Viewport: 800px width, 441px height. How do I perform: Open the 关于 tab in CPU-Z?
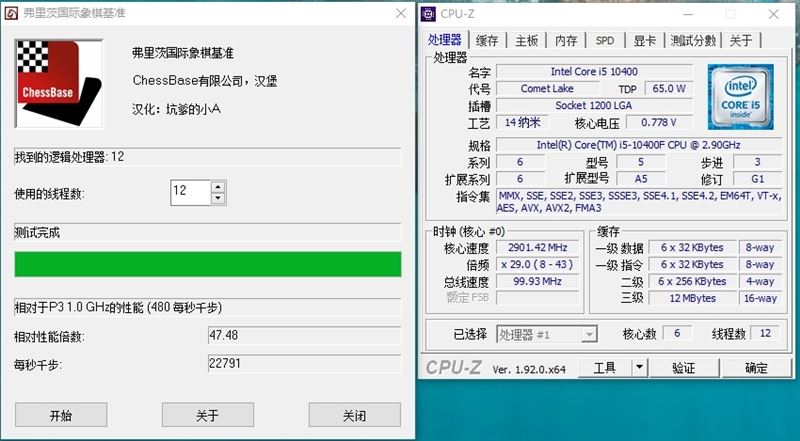[741, 40]
